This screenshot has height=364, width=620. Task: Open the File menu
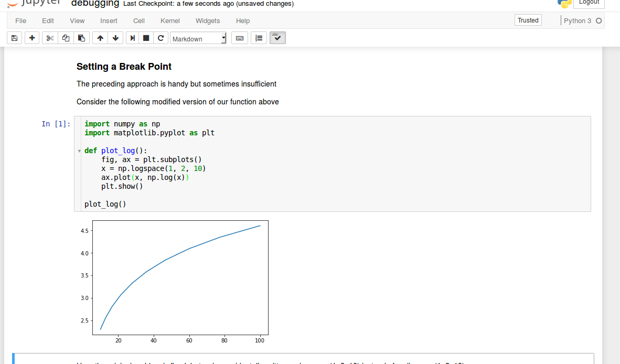(20, 21)
